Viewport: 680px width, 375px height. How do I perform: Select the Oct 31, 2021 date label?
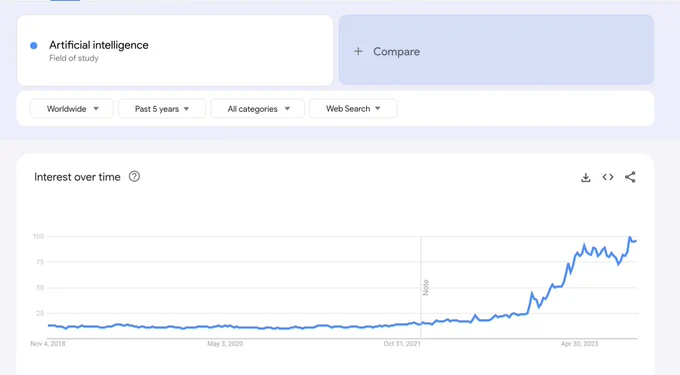pos(402,344)
